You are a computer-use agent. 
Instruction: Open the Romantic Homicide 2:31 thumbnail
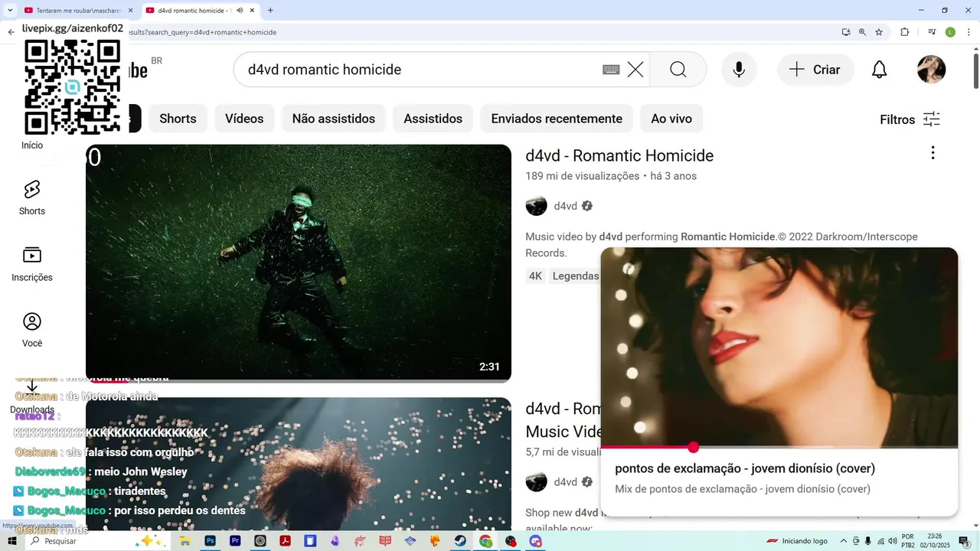pyautogui.click(x=298, y=262)
